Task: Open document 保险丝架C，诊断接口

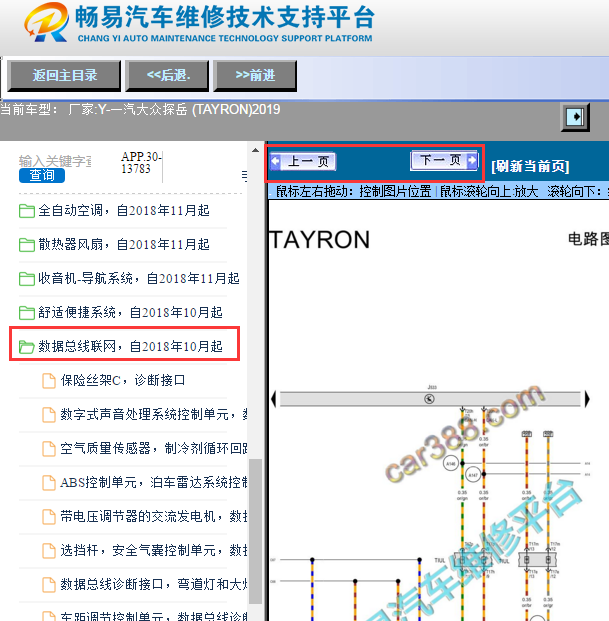Action: click(123, 381)
